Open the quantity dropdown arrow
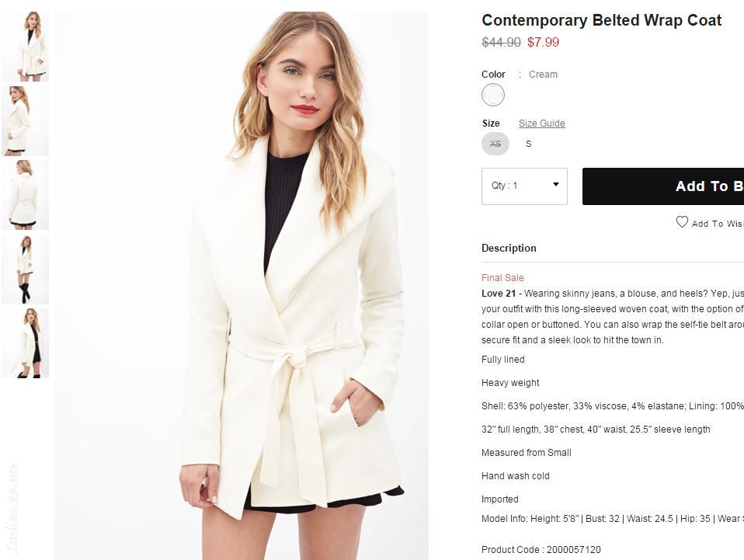This screenshot has width=744, height=560. [x=555, y=185]
